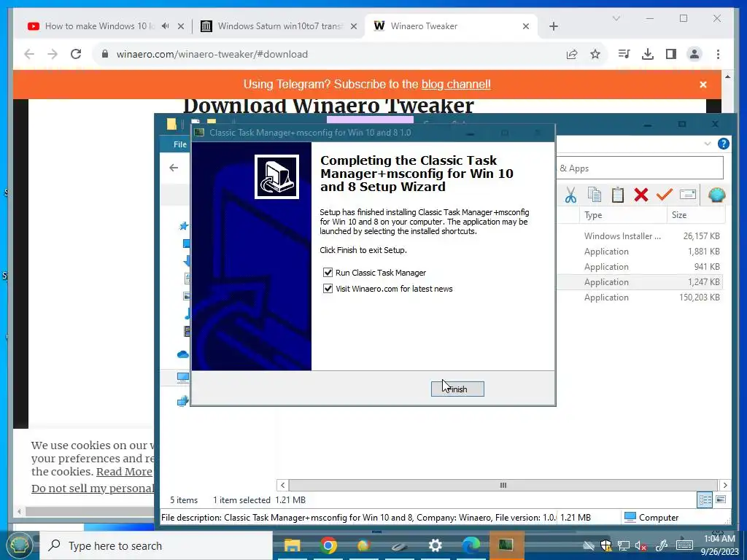This screenshot has height=560, width=747.
Task: Click the Explorer horizontal scrollbar thumb
Action: coord(503,485)
